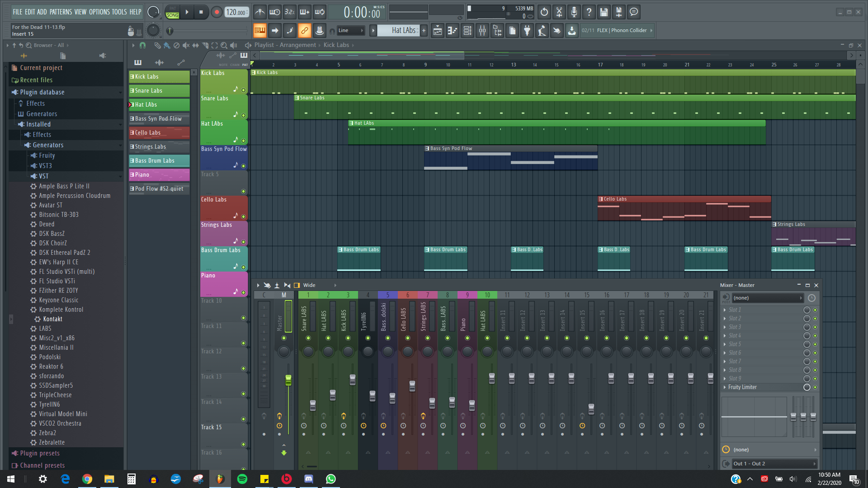Toggle the metronome icon
Viewport: 868px width, 488px height.
tap(259, 12)
